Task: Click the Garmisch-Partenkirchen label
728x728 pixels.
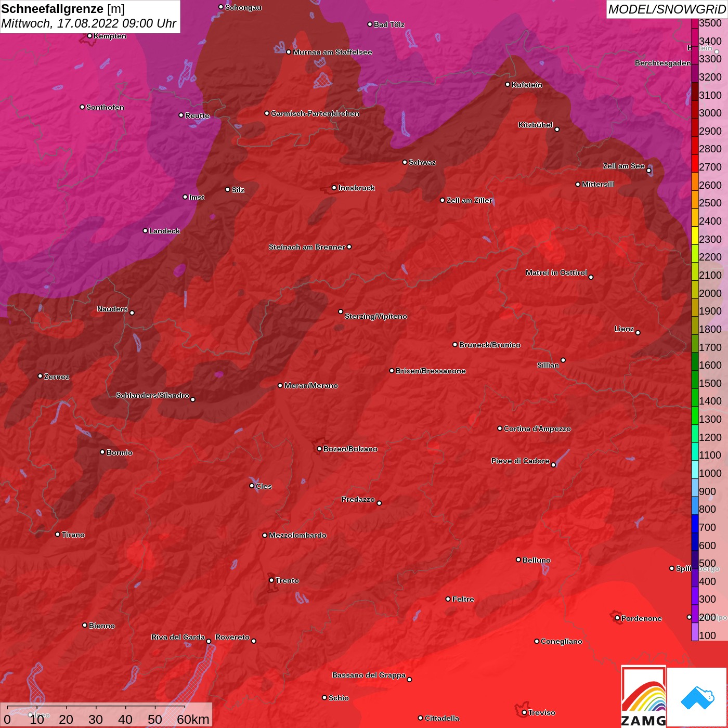Action: pos(315,113)
